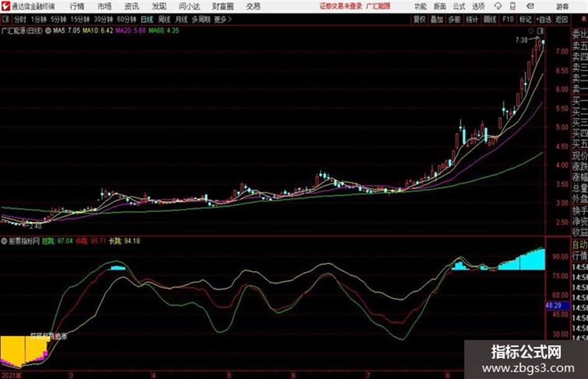Open the 版面 menu

click(440, 6)
